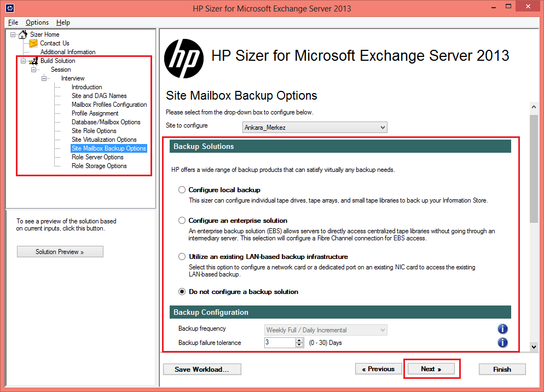Select Mailbox Profiles Configuration tree item
Viewport: 544px width, 392px height.
coord(109,105)
